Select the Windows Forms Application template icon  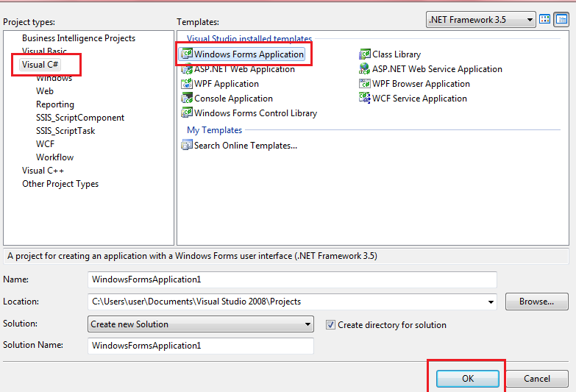point(187,54)
